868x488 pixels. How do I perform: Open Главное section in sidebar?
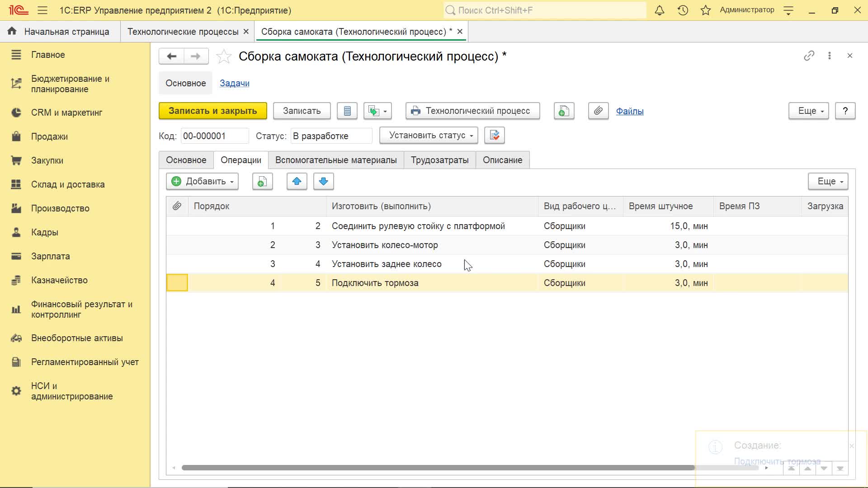point(48,55)
